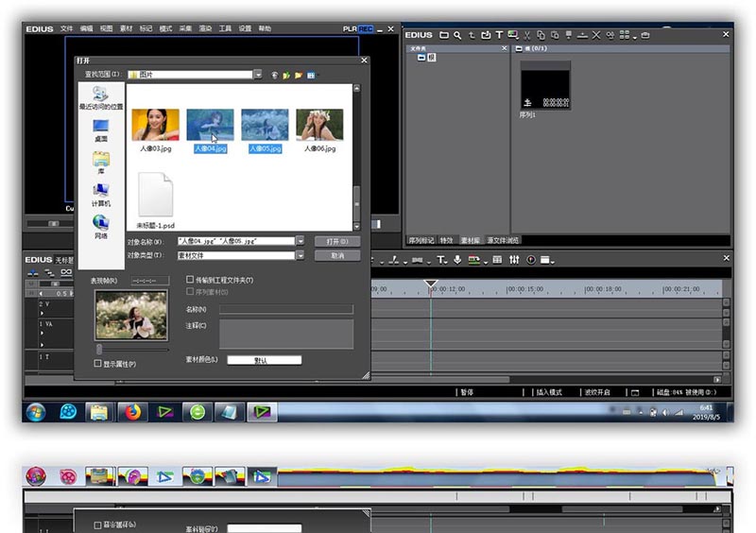Click the search icon in bin toolbar
Screen dimensions: 756x533
point(457,35)
